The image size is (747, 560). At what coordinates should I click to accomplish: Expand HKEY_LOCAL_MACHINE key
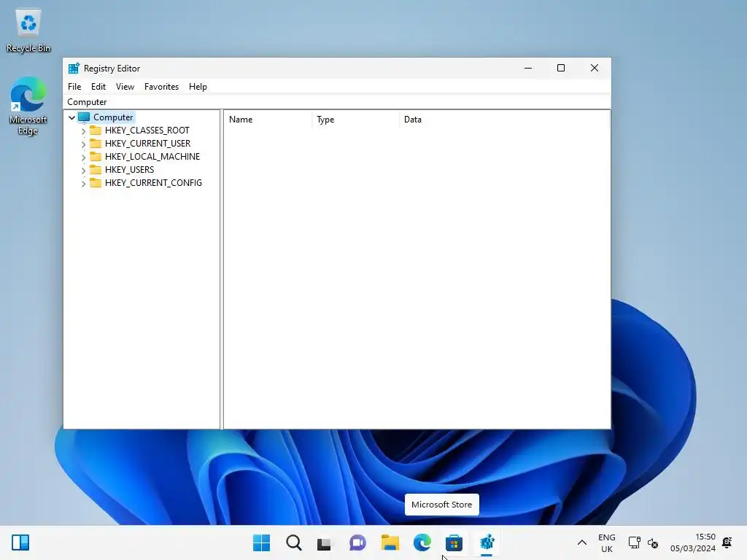click(x=83, y=157)
